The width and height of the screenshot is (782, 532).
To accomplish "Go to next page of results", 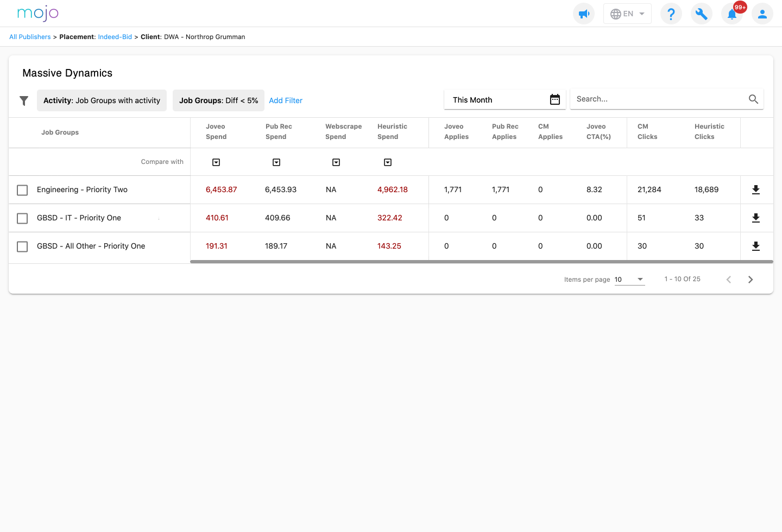I will (x=751, y=280).
